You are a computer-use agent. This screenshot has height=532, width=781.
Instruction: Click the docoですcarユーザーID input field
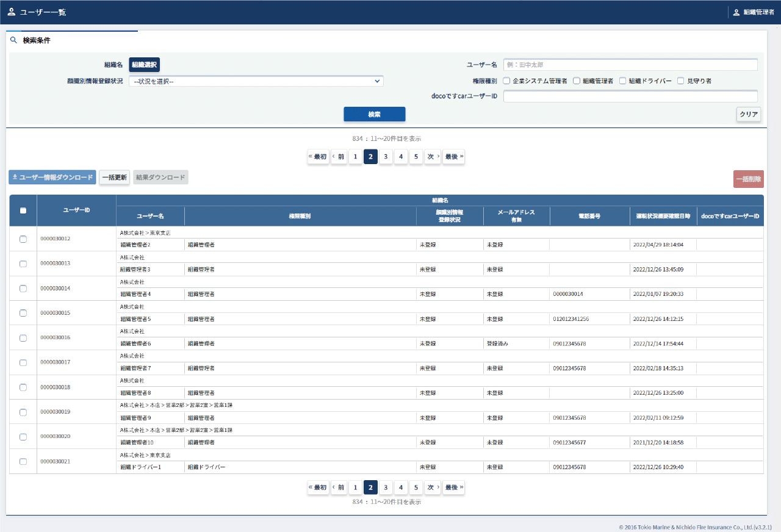630,96
